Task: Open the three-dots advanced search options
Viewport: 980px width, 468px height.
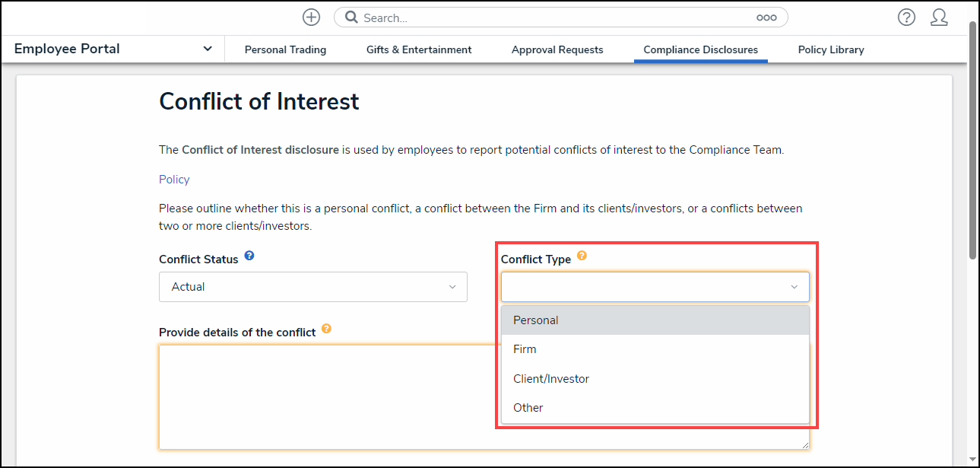Action: click(766, 18)
